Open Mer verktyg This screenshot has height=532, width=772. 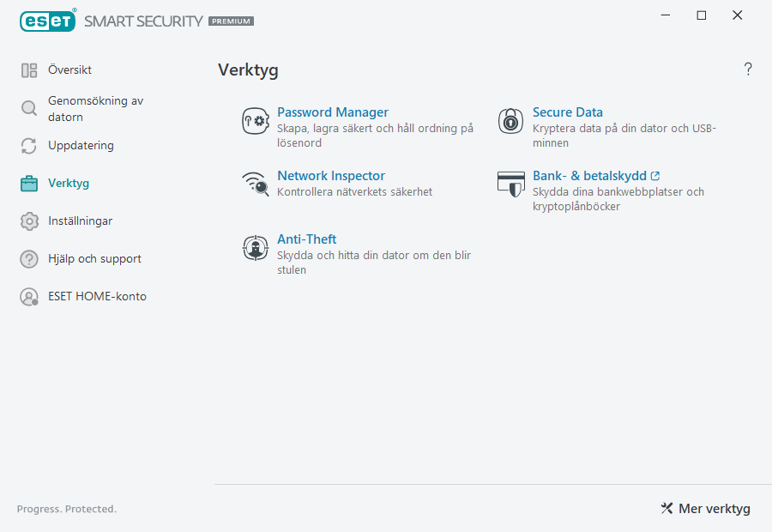coord(714,508)
